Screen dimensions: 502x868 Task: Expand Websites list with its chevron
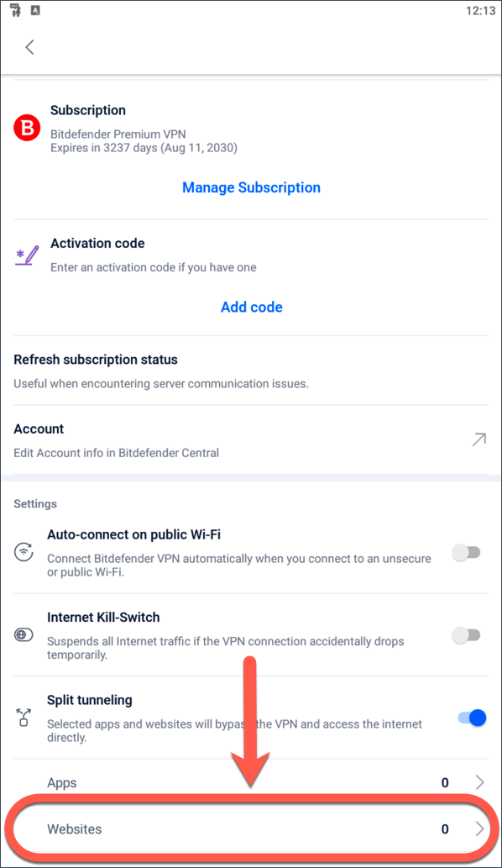coord(479,829)
